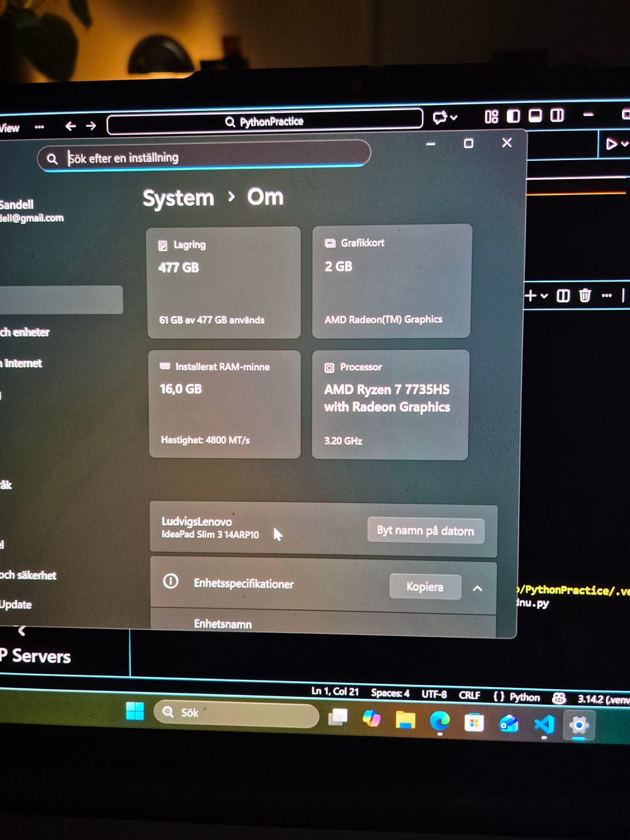Open the dropdown next to the run button
Viewport: 630px width, 840px height.
point(624,144)
